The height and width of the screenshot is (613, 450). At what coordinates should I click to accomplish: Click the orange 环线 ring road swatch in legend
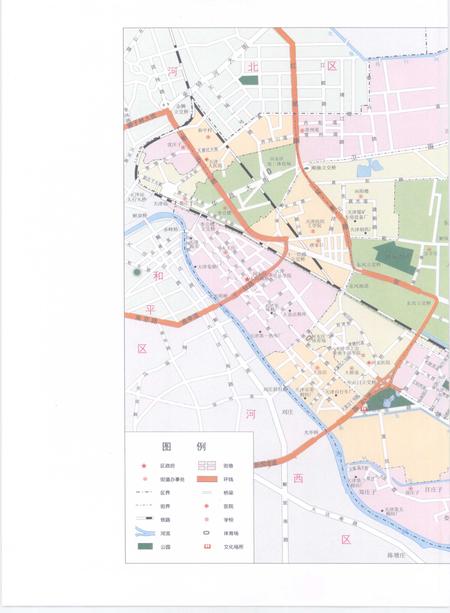point(207,479)
